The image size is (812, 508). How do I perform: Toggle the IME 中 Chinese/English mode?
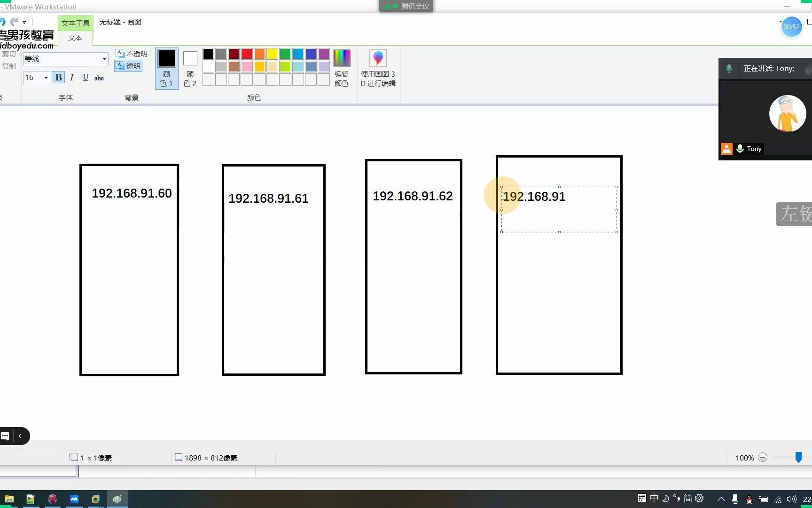654,498
